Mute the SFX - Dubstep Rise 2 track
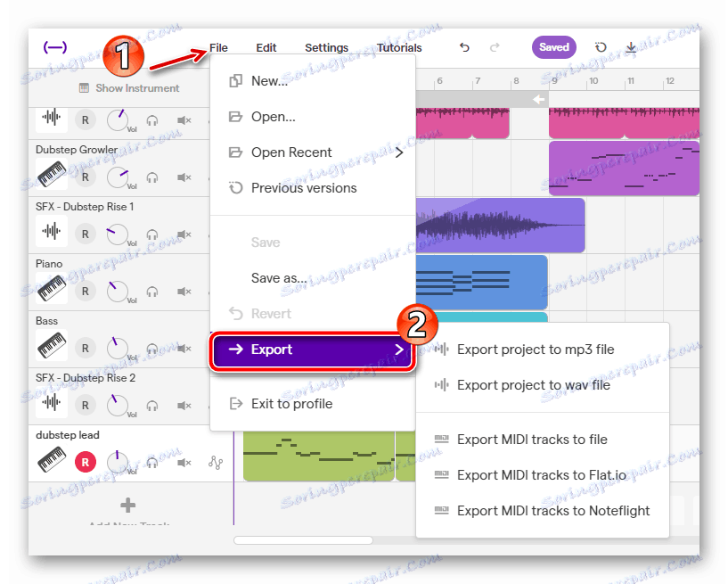This screenshot has width=728, height=584. pos(184,406)
